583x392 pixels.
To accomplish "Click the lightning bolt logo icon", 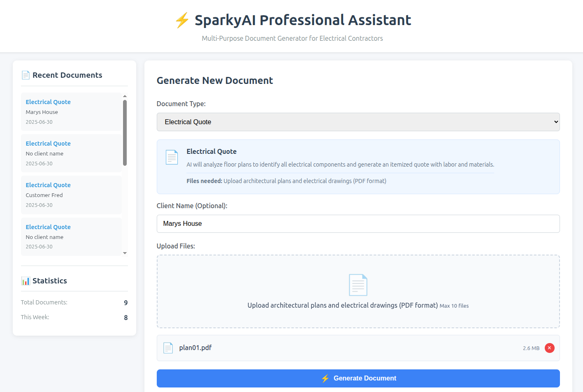I will [182, 20].
